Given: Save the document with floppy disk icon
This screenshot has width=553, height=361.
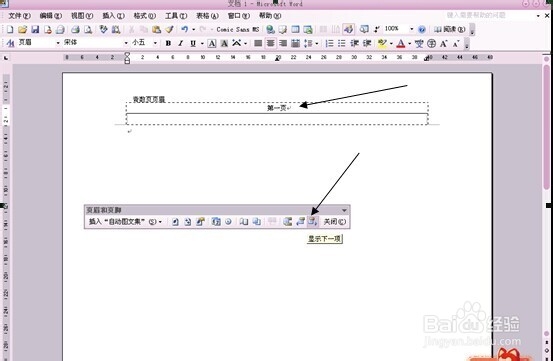Looking at the screenshot, I should (35, 30).
